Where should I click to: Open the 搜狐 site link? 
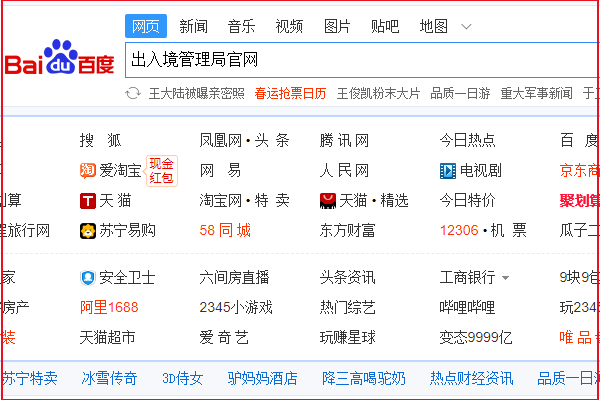101,140
